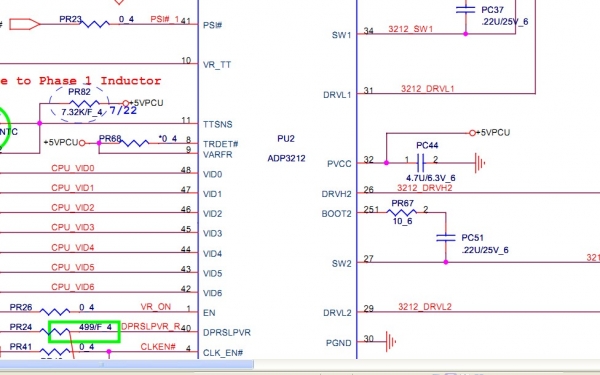Viewport: 600px width, 375px height.
Task: Click the horizontal scrollbar thumb at the bottom
Action: click(x=127, y=364)
